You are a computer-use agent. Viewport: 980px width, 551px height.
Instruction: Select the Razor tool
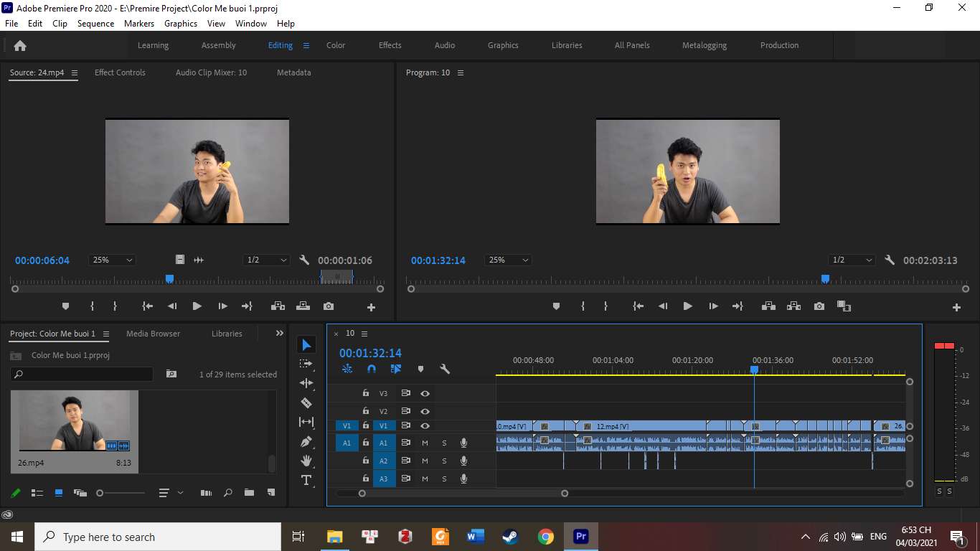coord(306,403)
